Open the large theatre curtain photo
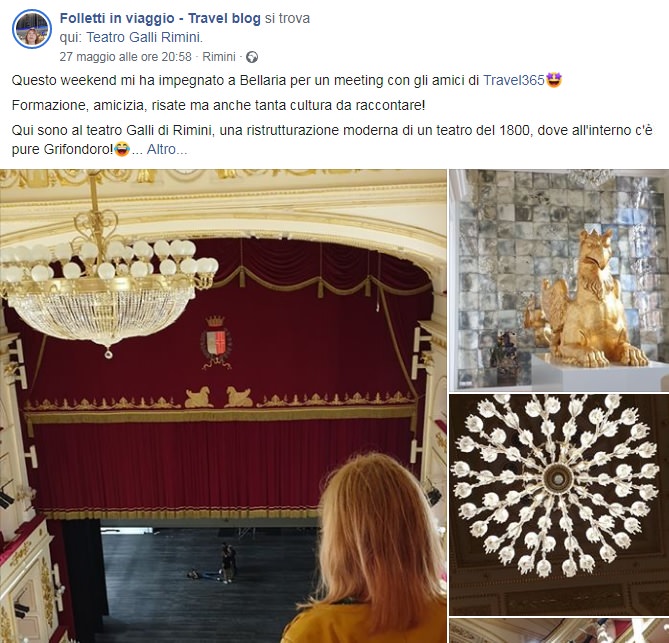This screenshot has width=669, height=643. (x=223, y=406)
